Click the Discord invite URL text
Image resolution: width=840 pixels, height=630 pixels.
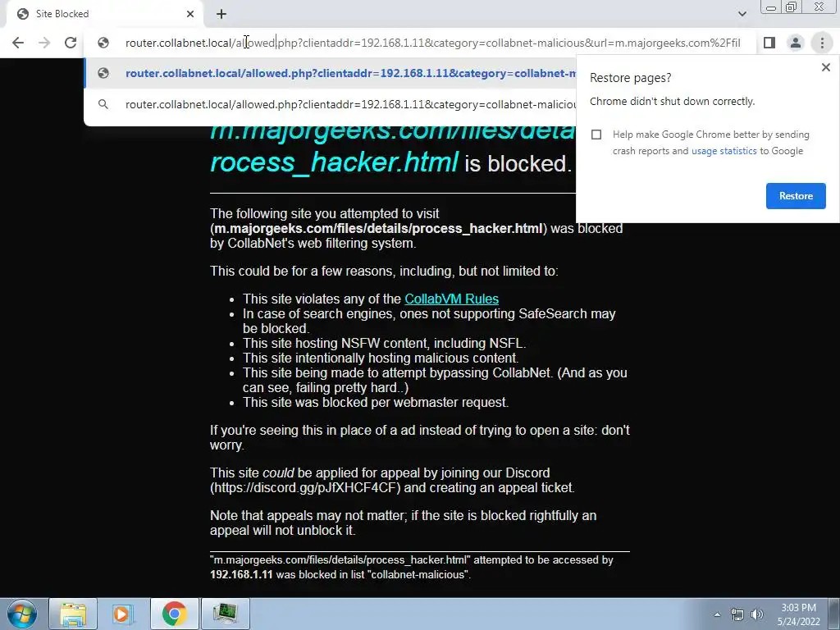tap(305, 488)
